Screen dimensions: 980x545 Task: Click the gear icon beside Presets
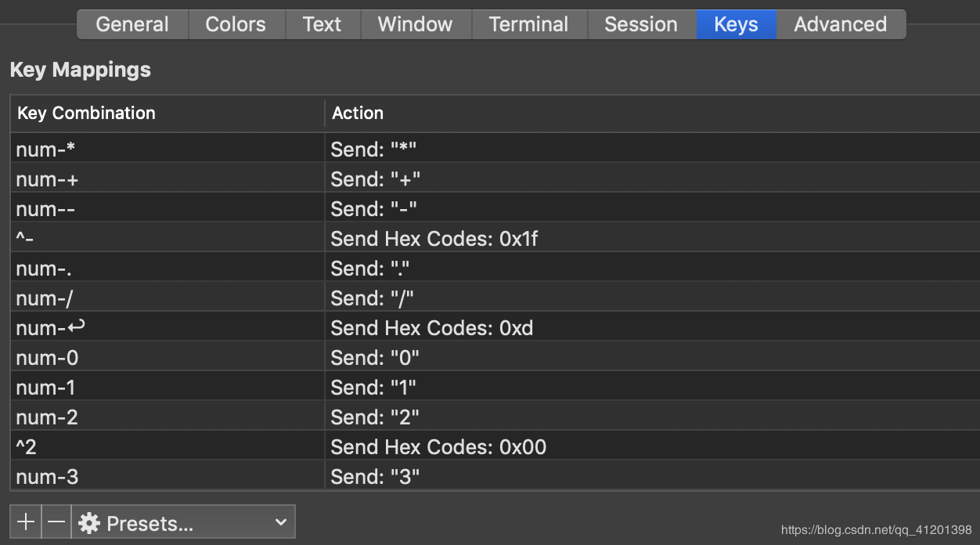(x=89, y=523)
